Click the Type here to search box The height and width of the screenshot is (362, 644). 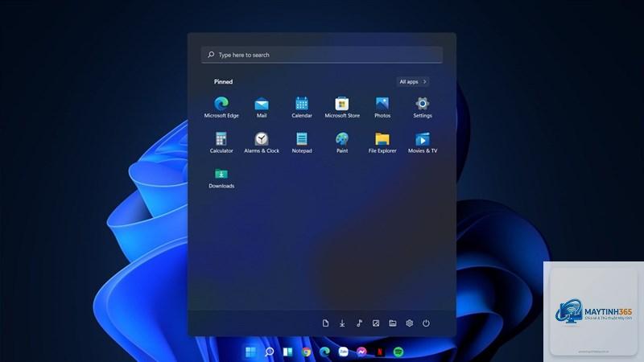322,55
